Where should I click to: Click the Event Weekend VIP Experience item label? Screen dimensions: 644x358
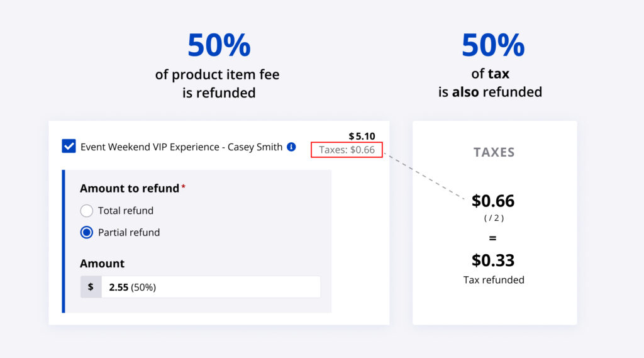[x=181, y=147]
